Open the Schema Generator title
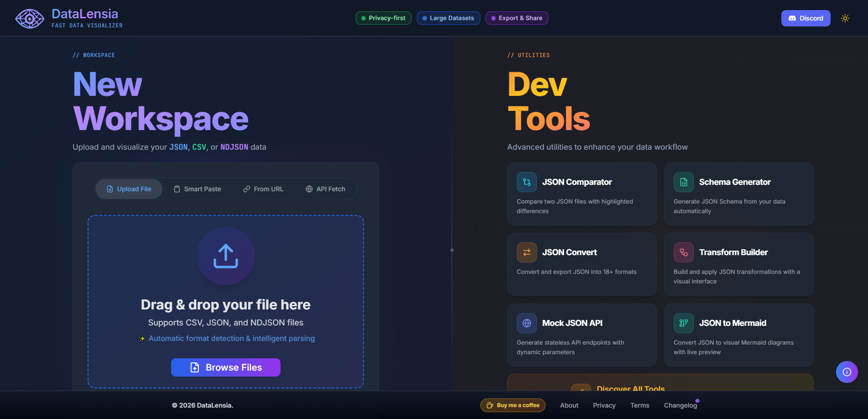Screen dimensions: 868x419 point(735,182)
